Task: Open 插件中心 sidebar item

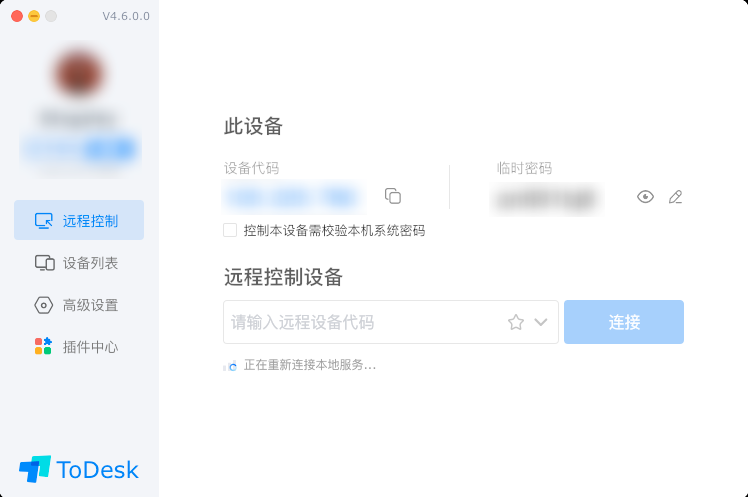Action: point(79,346)
